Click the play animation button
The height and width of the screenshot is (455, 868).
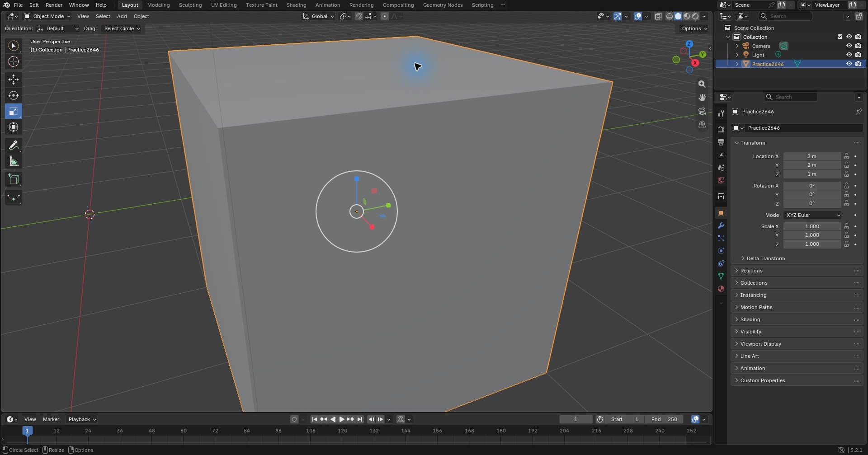tap(342, 419)
